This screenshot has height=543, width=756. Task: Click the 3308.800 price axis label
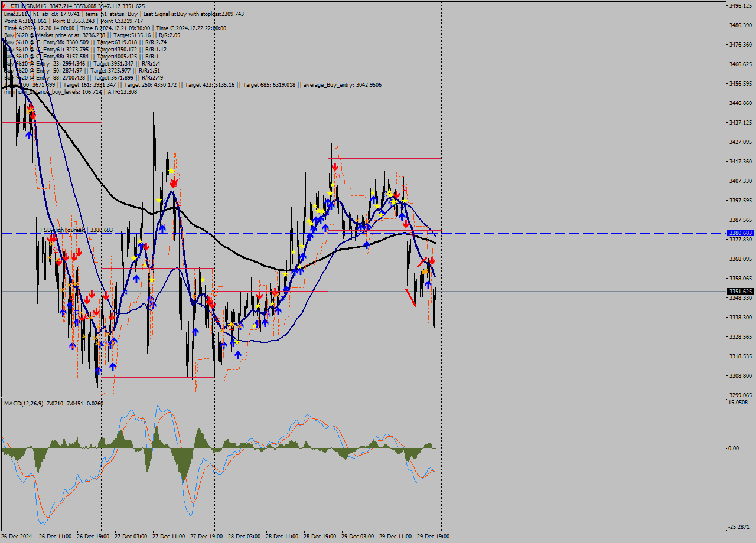[741, 375]
